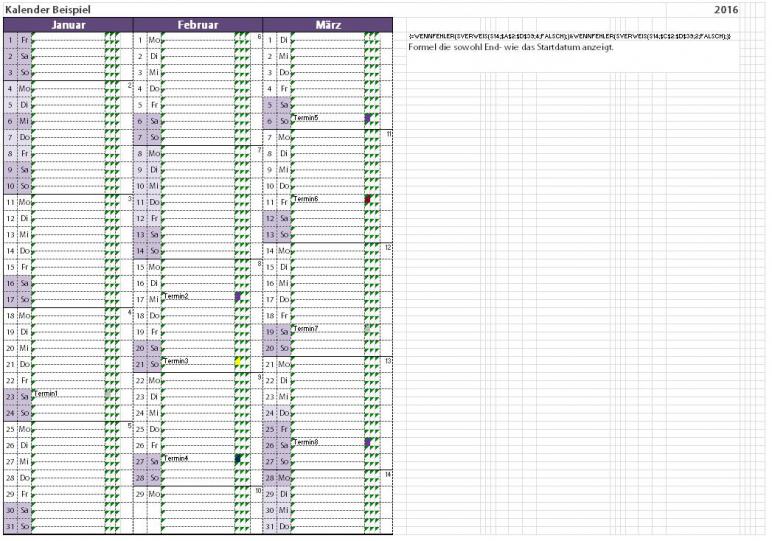Click week number 11 beside 7 März
The width and height of the screenshot is (772, 541).
click(389, 134)
